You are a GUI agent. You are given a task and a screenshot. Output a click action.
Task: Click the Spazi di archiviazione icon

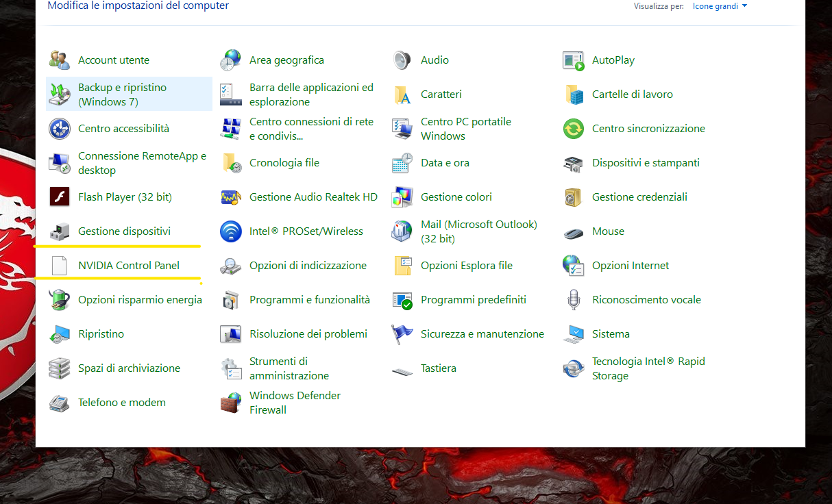click(60, 368)
